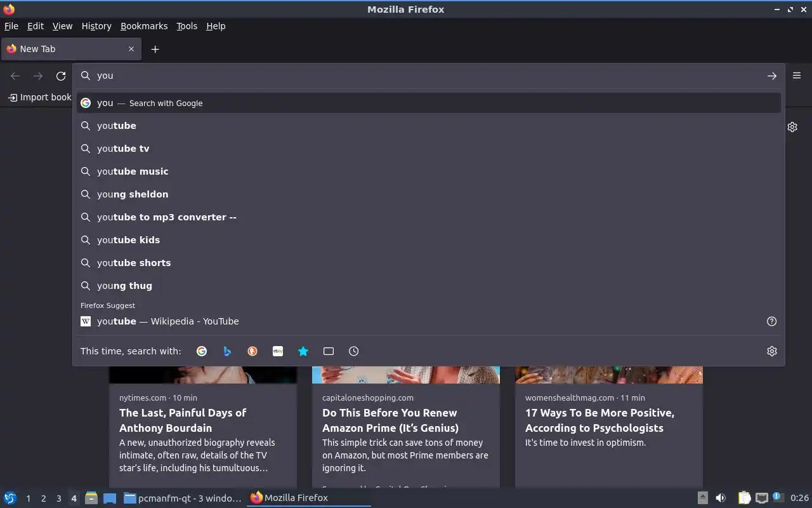Open 'youtube — Wikipedia - YouTube' Firefox Suggest result
This screenshot has height=508, width=812.
(419, 321)
